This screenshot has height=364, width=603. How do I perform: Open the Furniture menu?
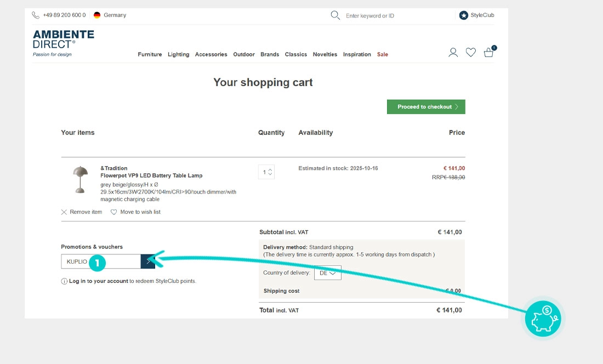[150, 54]
